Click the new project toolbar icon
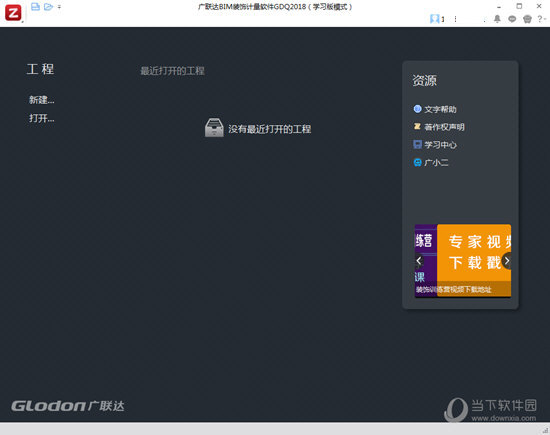 pyautogui.click(x=35, y=6)
